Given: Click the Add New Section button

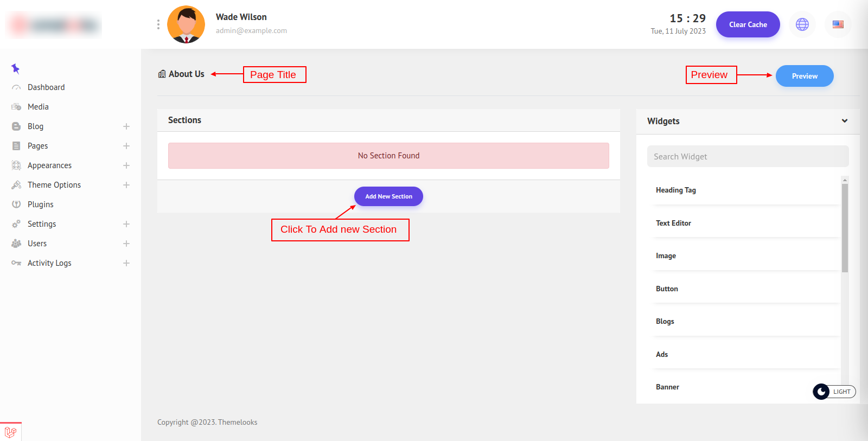Looking at the screenshot, I should point(388,196).
